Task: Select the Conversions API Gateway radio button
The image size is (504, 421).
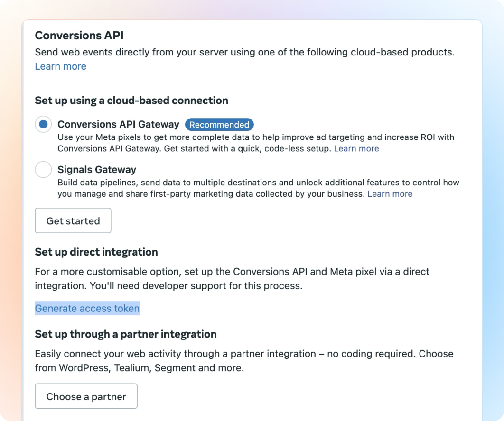Action: [43, 125]
